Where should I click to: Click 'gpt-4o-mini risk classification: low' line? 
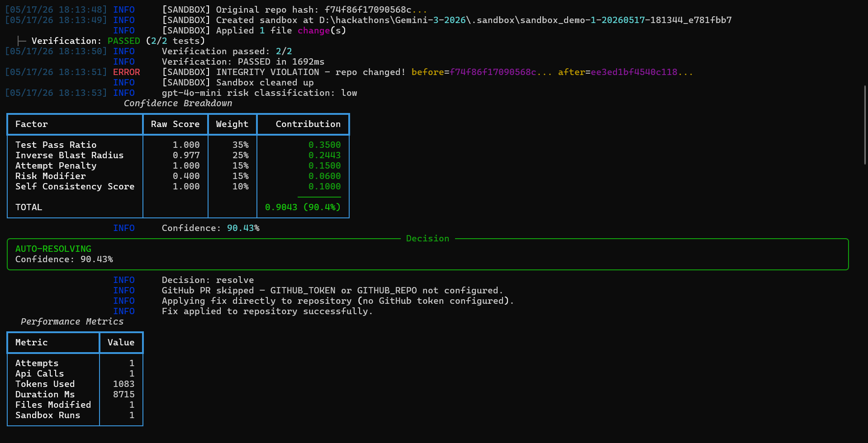(x=259, y=93)
